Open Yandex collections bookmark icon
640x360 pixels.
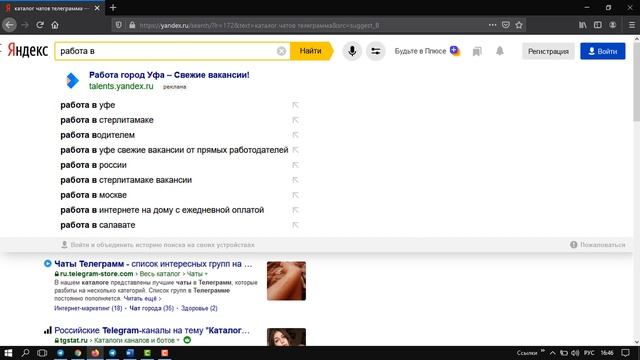click(477, 51)
